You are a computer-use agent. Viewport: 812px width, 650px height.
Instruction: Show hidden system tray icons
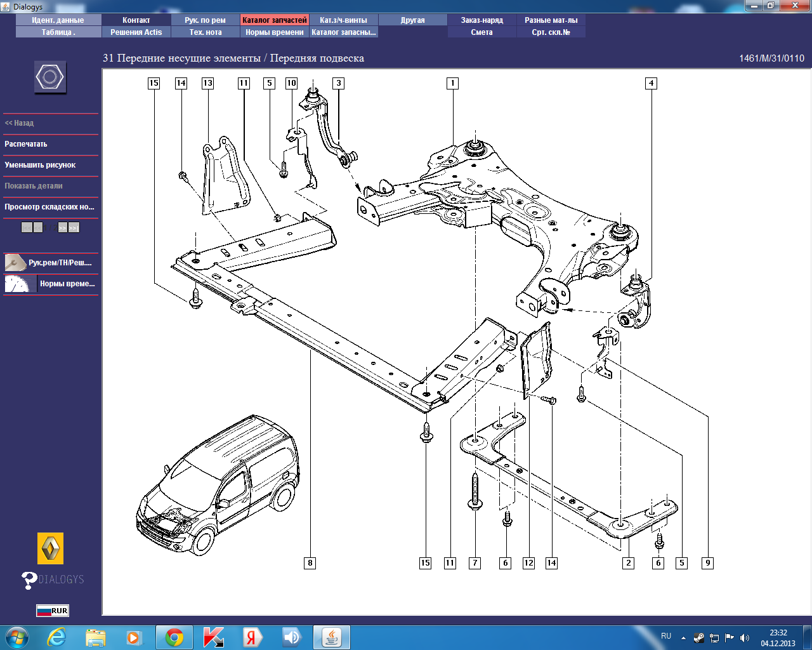click(x=683, y=638)
